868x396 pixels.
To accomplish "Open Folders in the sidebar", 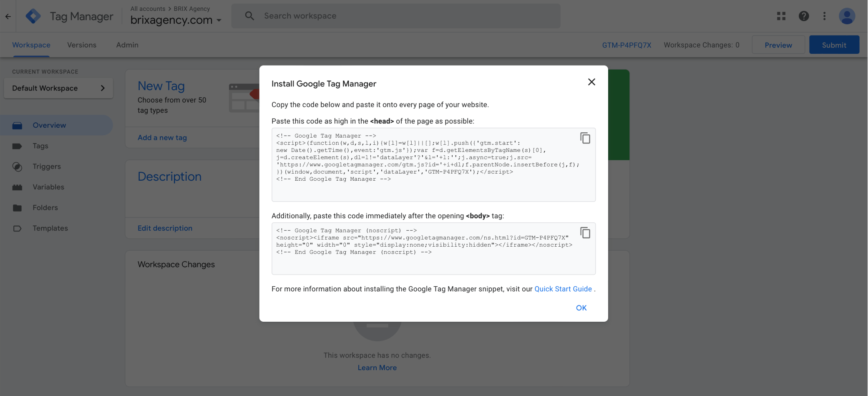I will point(45,207).
